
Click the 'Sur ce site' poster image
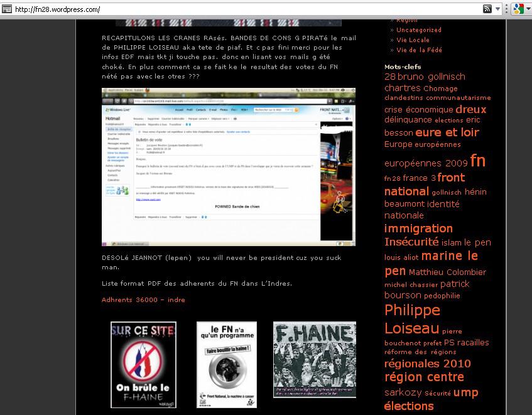coord(143,365)
